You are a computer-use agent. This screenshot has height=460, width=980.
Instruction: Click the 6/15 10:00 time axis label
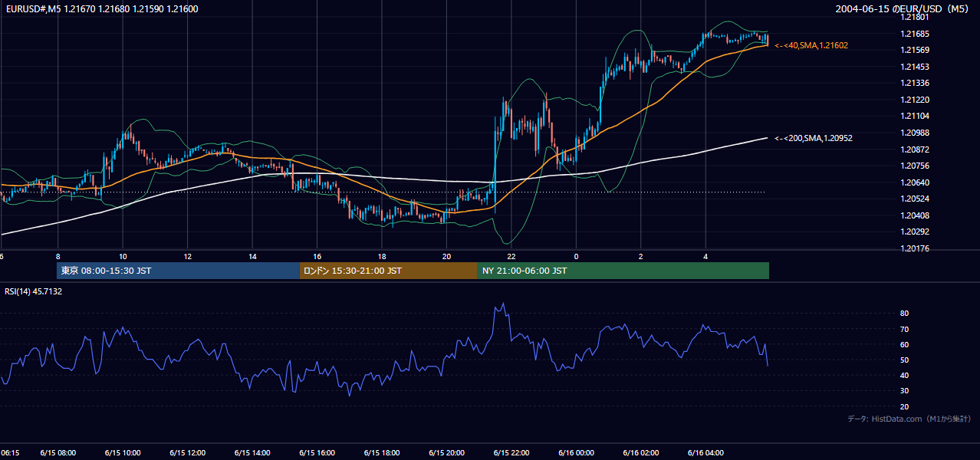click(x=123, y=453)
